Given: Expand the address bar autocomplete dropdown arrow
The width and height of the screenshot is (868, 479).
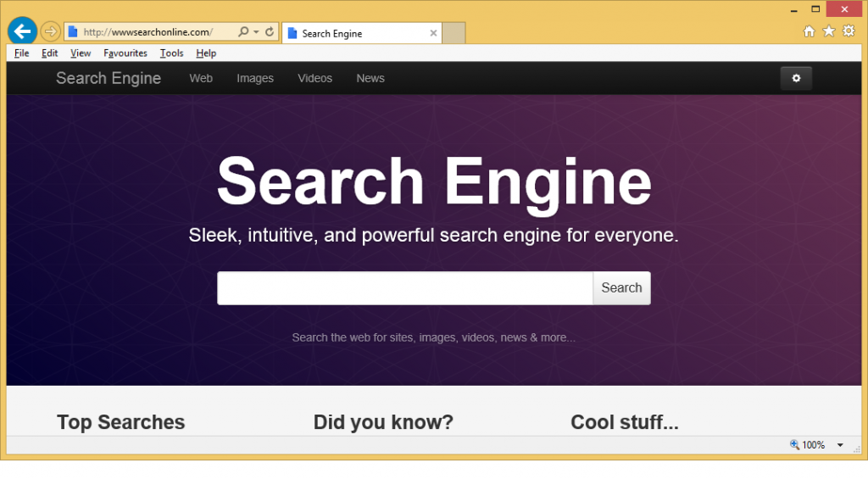Looking at the screenshot, I should [x=255, y=32].
